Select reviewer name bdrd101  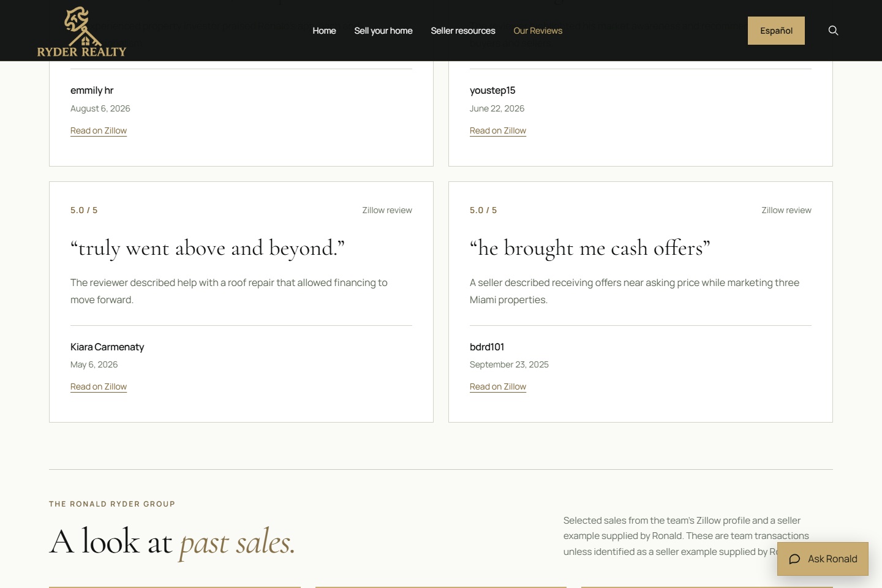487,347
